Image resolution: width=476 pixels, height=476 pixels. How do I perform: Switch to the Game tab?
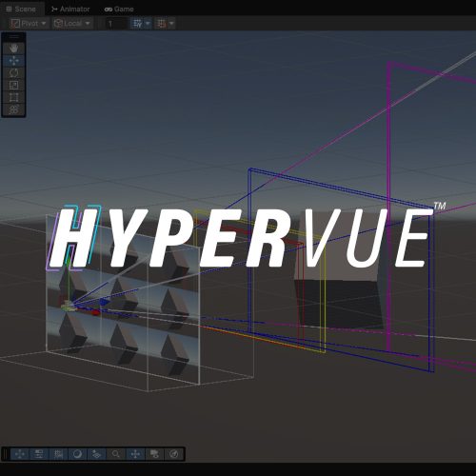click(119, 9)
